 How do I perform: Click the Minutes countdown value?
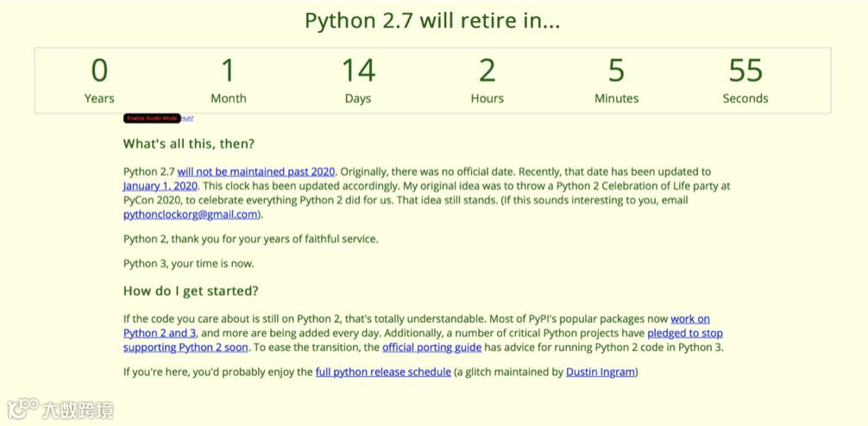click(616, 71)
